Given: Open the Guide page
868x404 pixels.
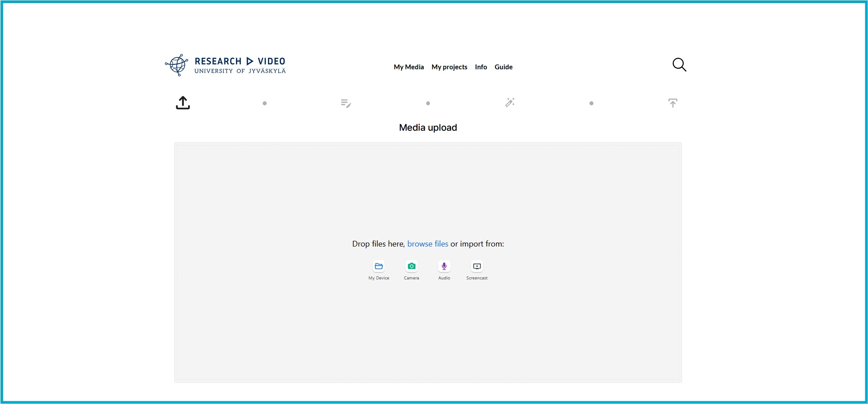Looking at the screenshot, I should point(503,67).
